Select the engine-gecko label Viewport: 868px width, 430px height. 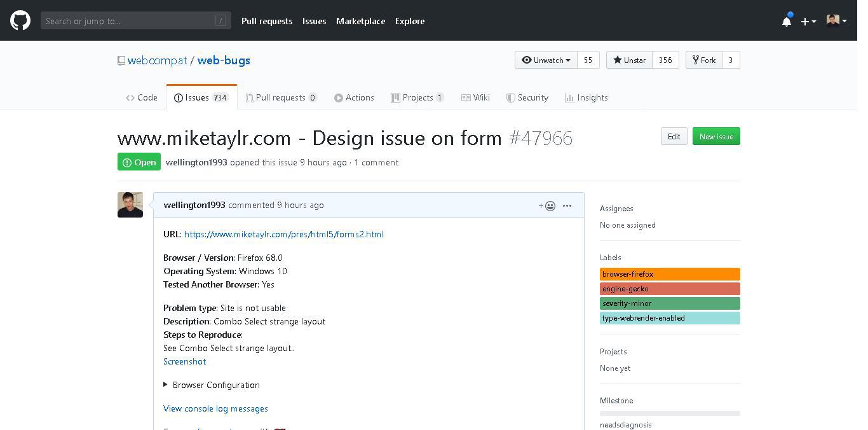pyautogui.click(x=670, y=289)
